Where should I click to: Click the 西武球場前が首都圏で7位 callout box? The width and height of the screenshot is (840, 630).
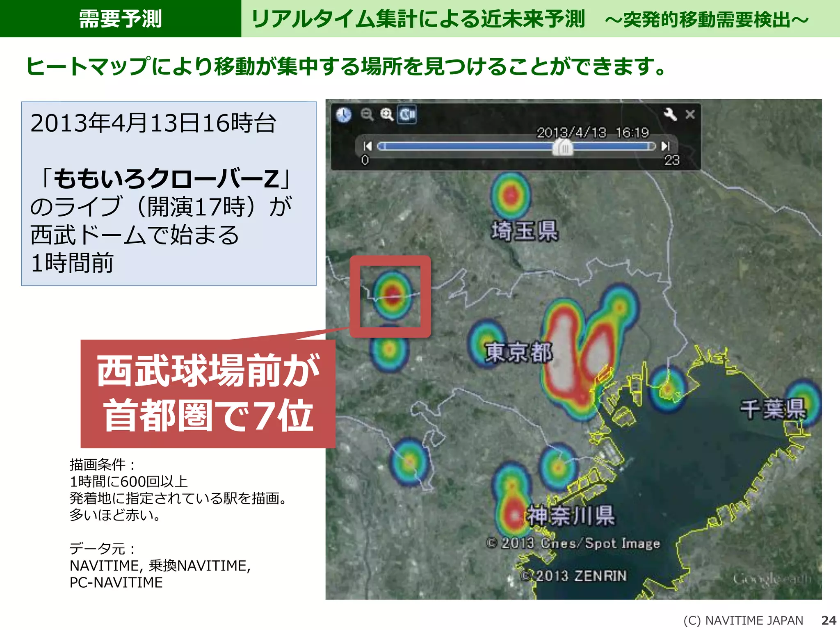[x=208, y=394]
